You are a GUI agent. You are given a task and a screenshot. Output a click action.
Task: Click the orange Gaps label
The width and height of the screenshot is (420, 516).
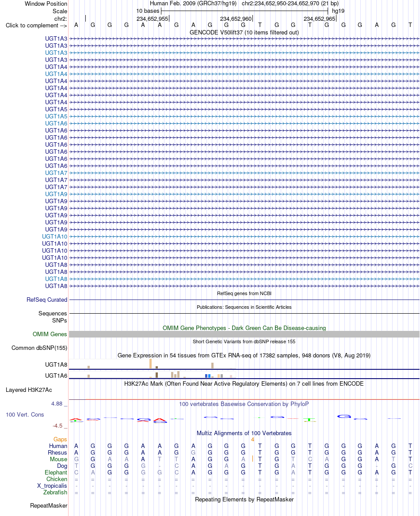point(60,439)
